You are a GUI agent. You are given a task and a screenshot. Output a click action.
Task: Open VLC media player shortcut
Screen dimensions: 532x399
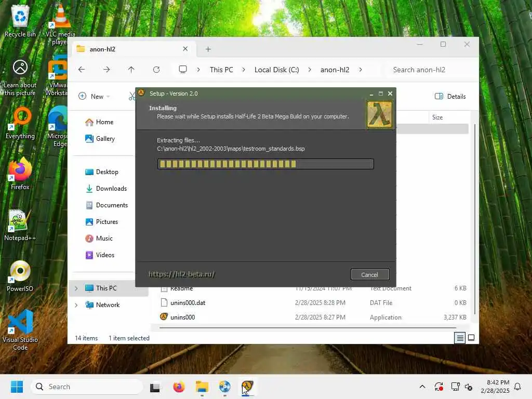click(60, 24)
